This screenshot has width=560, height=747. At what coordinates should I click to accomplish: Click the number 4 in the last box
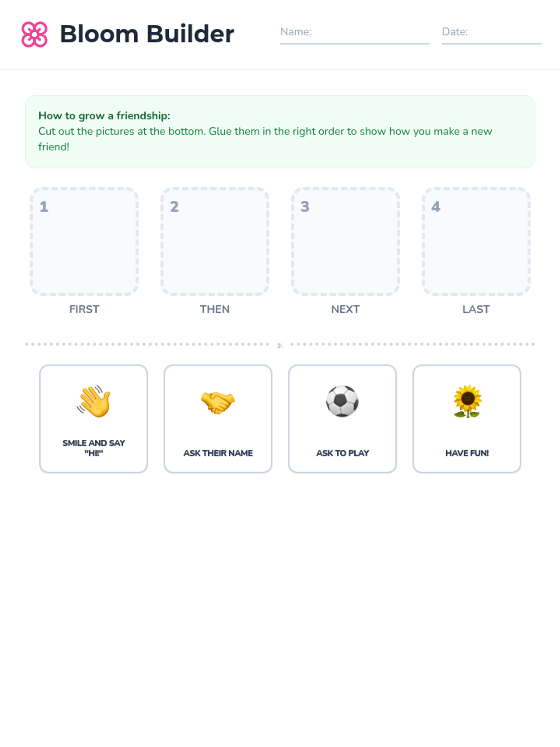(x=436, y=206)
